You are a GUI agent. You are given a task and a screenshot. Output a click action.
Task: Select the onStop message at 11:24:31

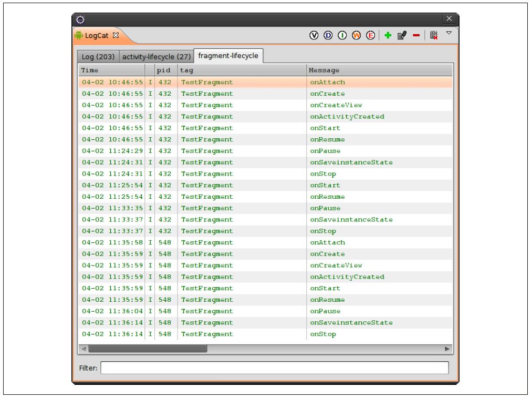[x=323, y=174]
